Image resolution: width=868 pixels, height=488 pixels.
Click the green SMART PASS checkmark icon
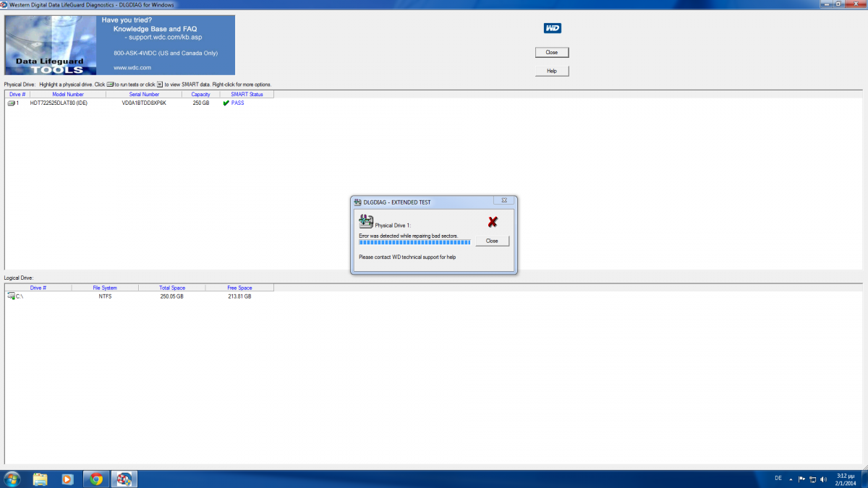226,103
